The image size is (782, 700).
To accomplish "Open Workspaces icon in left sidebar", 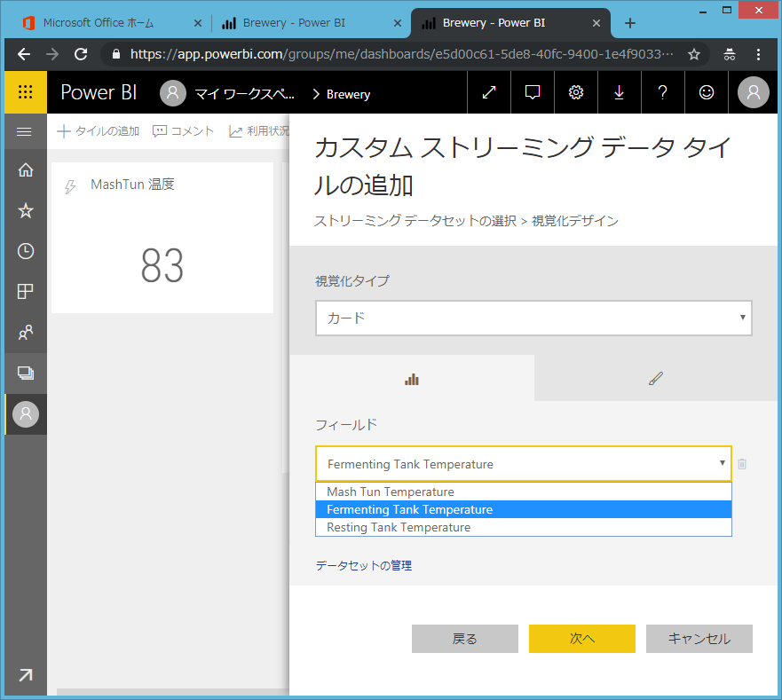I will (26, 373).
